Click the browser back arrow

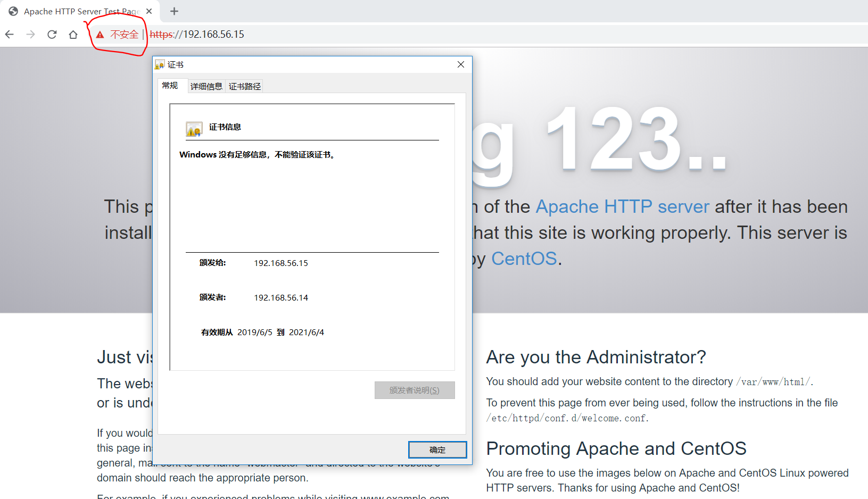10,35
